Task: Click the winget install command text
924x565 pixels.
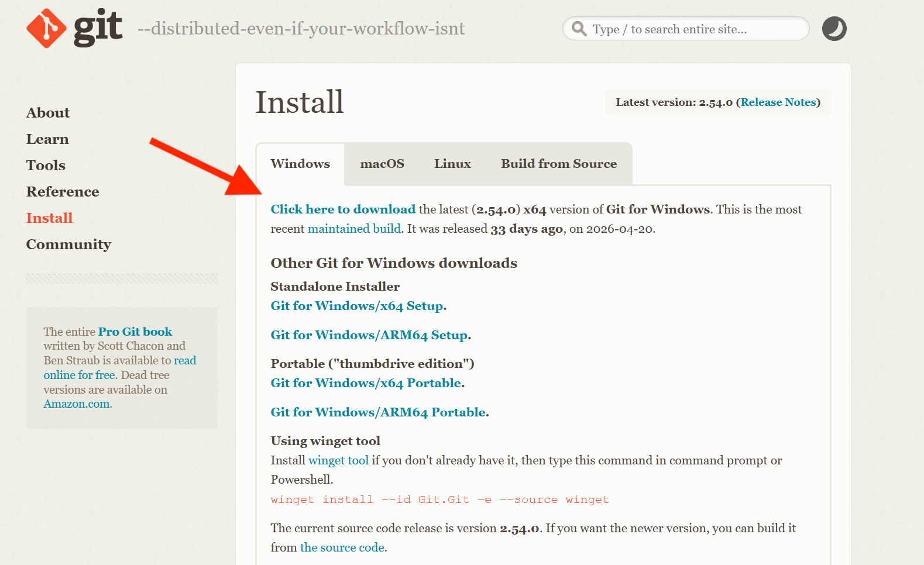Action: click(x=440, y=499)
